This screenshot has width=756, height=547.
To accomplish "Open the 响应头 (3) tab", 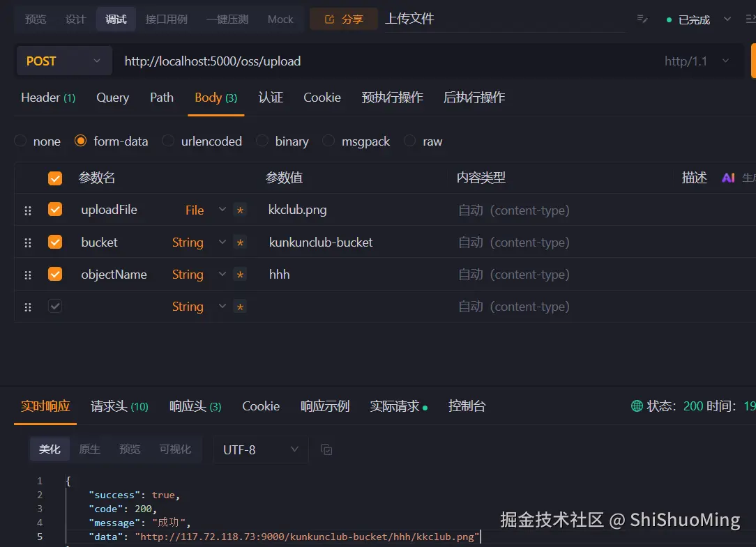I will tap(195, 406).
